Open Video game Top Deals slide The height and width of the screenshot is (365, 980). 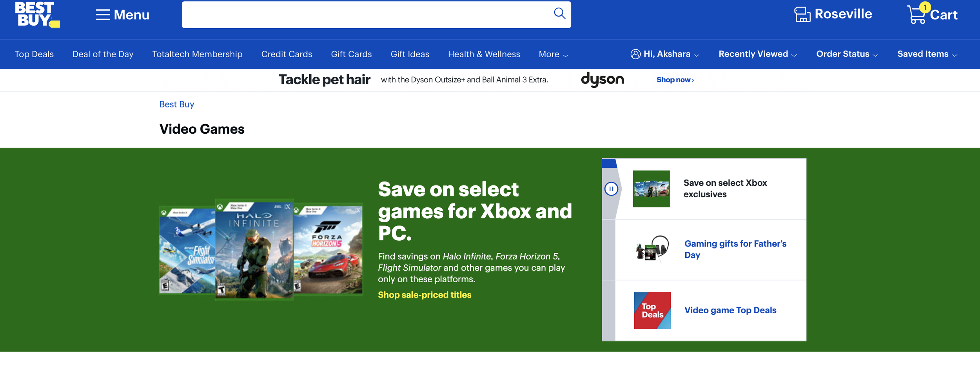pyautogui.click(x=730, y=310)
